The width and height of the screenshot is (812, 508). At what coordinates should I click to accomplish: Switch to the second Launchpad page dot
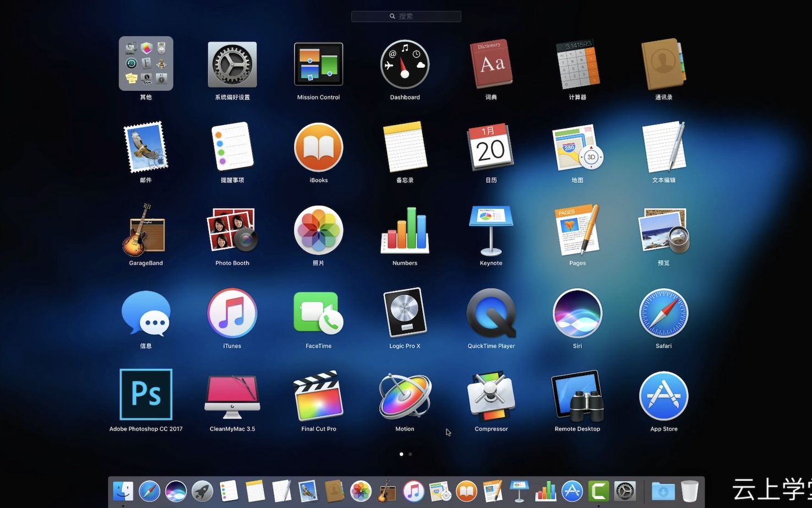pyautogui.click(x=410, y=454)
